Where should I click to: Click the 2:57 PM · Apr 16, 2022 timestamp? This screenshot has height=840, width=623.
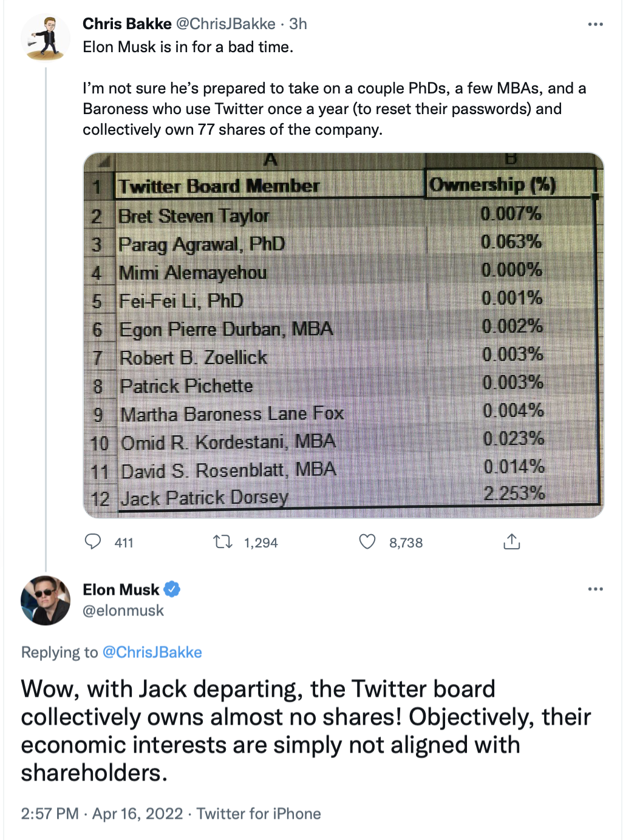[102, 813]
